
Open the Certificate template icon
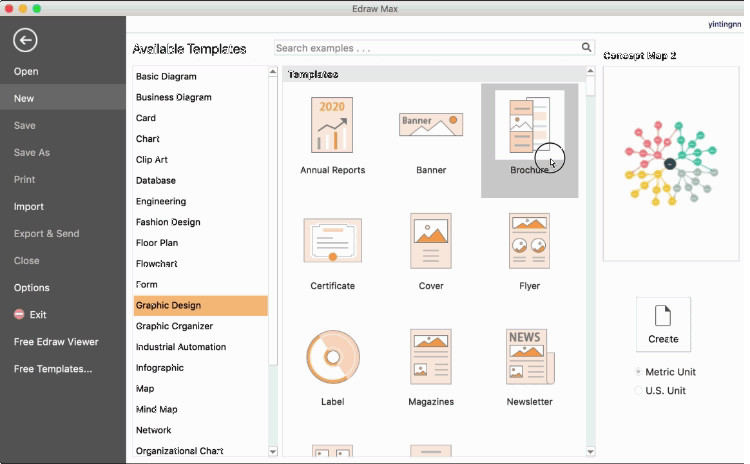(x=332, y=241)
